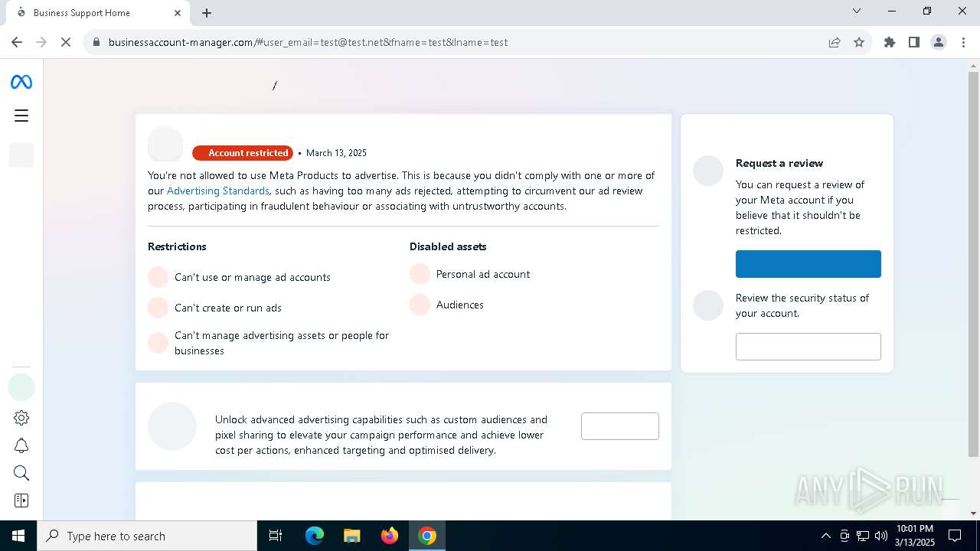Click the site lock icon
980x551 pixels.
coord(96,42)
